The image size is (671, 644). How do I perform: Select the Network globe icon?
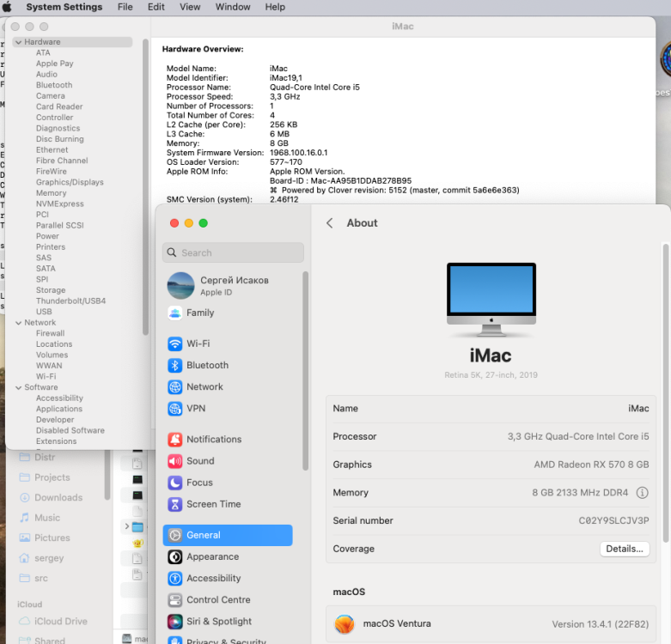[174, 387]
